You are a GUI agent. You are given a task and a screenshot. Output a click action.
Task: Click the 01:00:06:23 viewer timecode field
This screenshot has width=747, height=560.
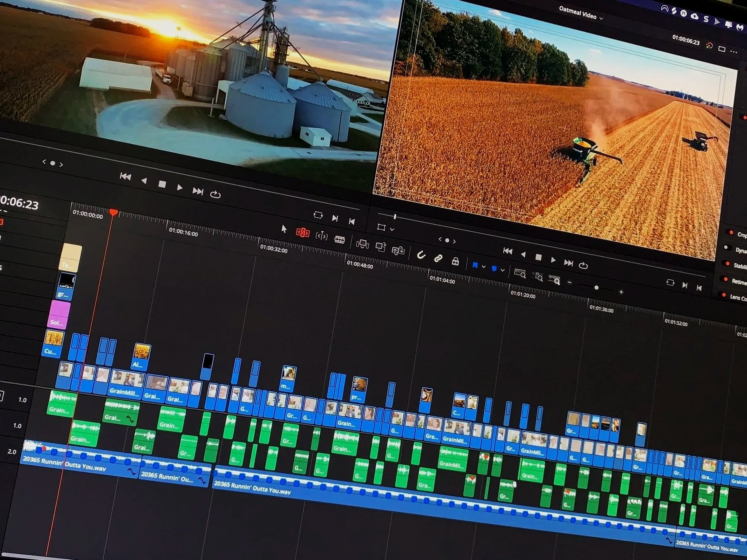(686, 40)
